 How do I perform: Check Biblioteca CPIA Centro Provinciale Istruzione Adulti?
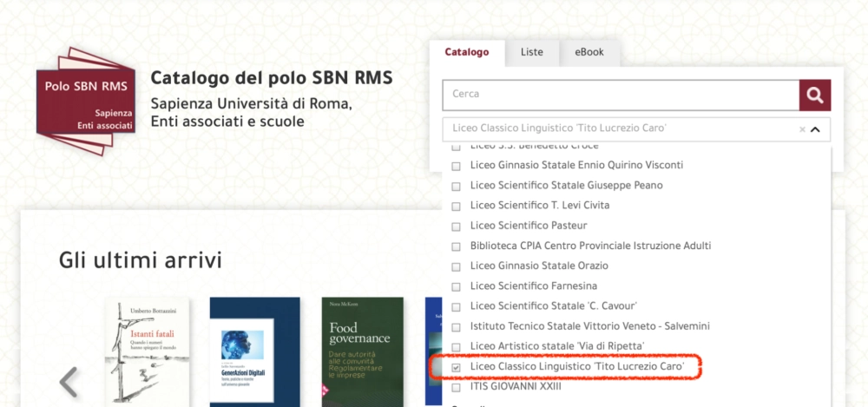(x=457, y=246)
